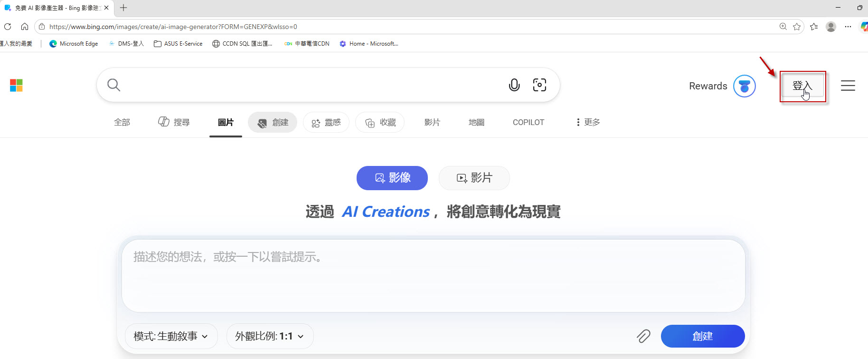The width and height of the screenshot is (868, 359).
Task: Click the paperclip attachment icon
Action: tap(643, 336)
